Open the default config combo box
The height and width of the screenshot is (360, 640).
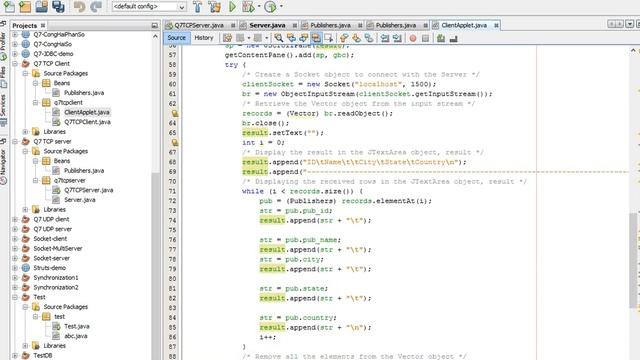pos(149,7)
